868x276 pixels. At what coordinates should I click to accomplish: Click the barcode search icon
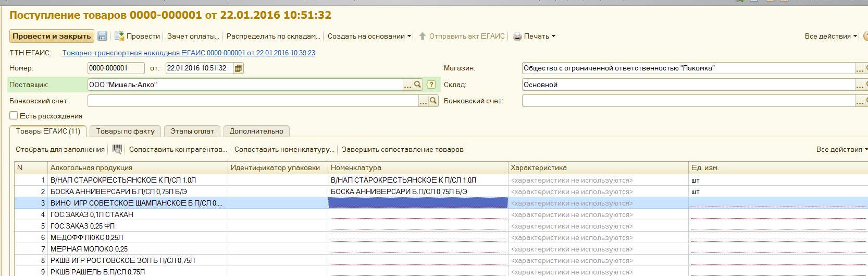pos(117,150)
